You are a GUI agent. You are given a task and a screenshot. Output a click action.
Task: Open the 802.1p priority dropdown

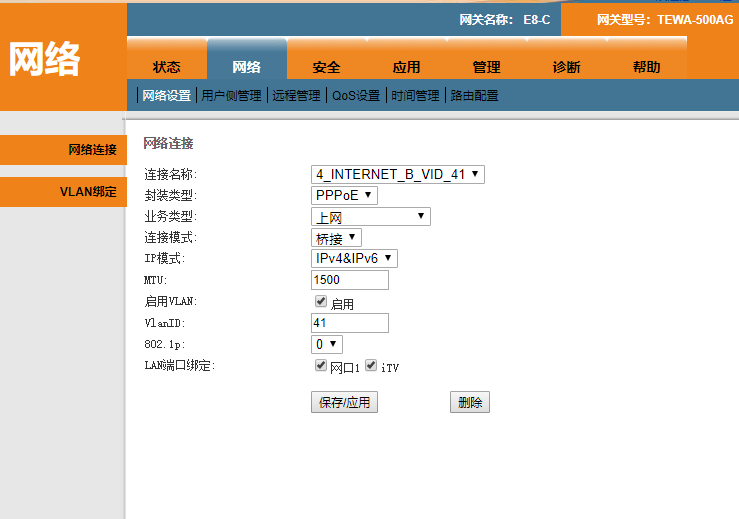pyautogui.click(x=327, y=344)
